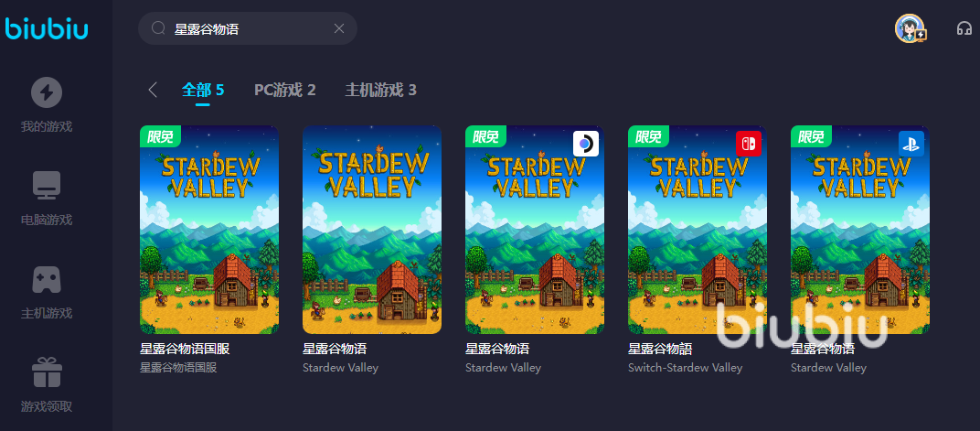Screen dimensions: 980x431
Task: Open 星露谷物语国服 game cover
Action: [209, 230]
